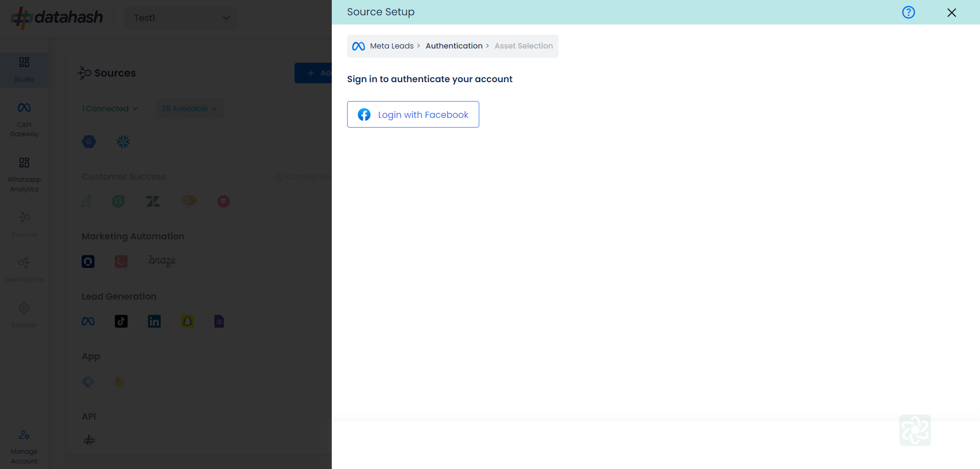Click the Customer Success category label

point(124,177)
